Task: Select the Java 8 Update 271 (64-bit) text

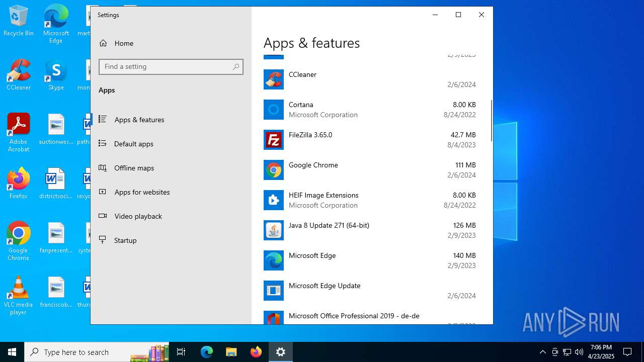Action: point(329,225)
